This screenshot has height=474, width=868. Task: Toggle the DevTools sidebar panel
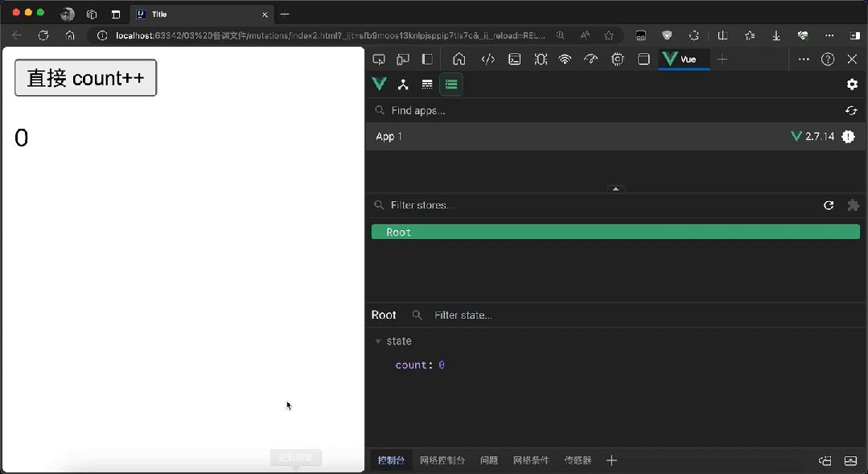pos(427,60)
